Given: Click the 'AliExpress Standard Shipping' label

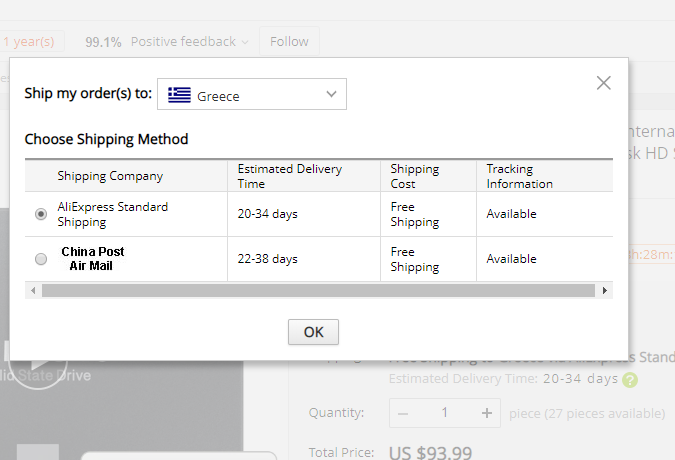Looking at the screenshot, I should [x=112, y=214].
